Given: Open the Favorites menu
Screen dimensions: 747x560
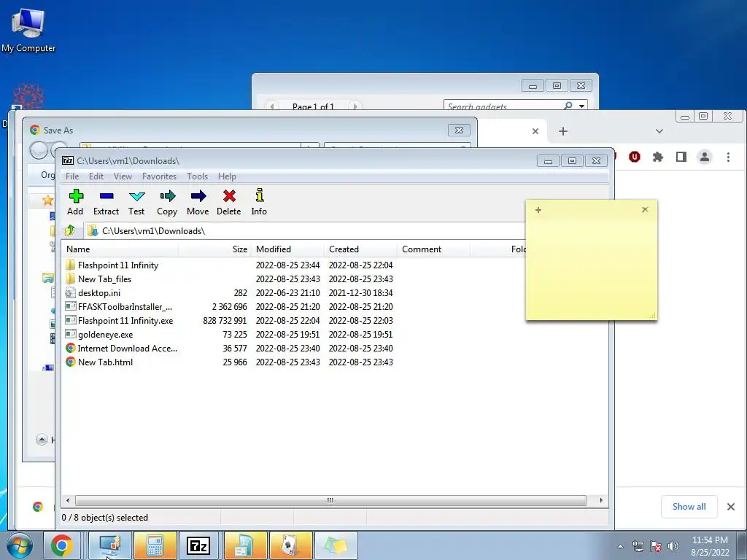Looking at the screenshot, I should point(159,176).
